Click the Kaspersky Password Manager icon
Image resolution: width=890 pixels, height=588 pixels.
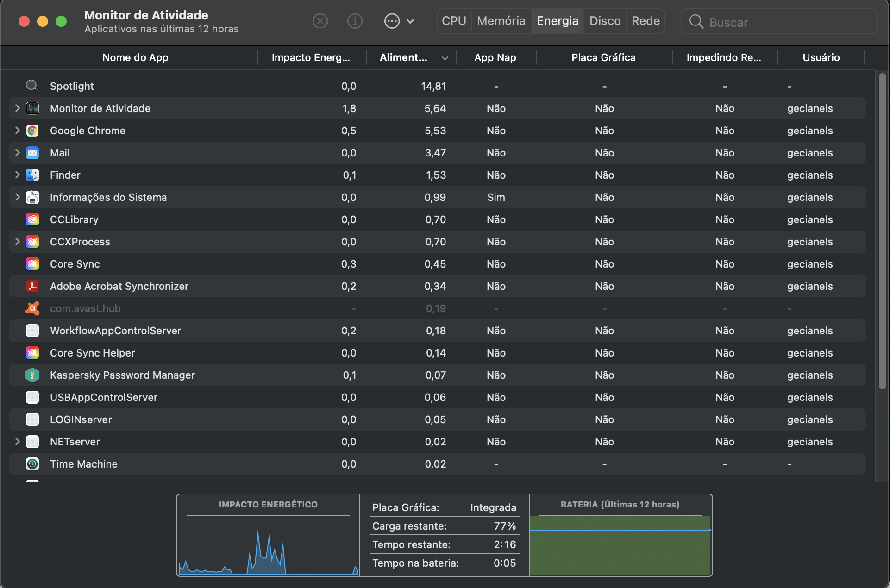point(32,375)
